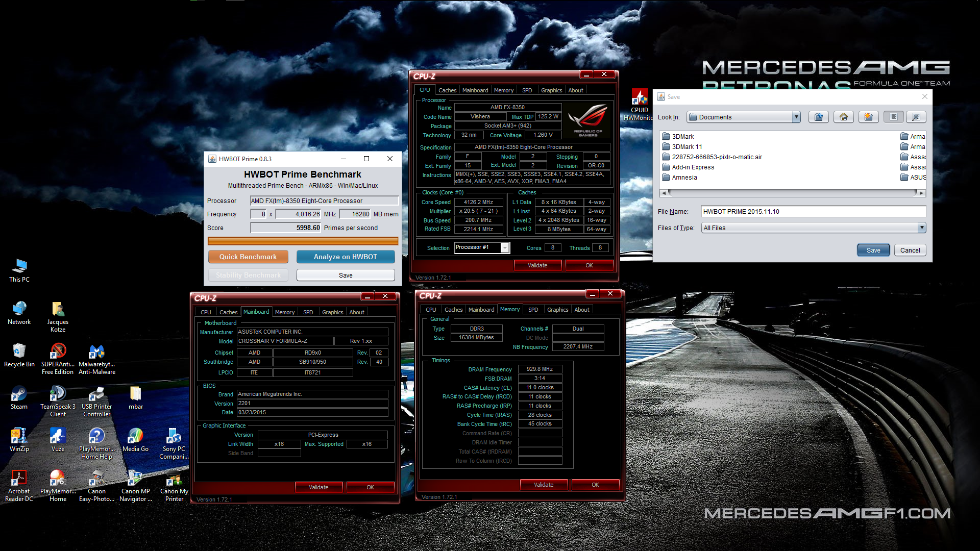Open Graphics tab in Memory CPU-Z window
980x551 pixels.
[558, 310]
